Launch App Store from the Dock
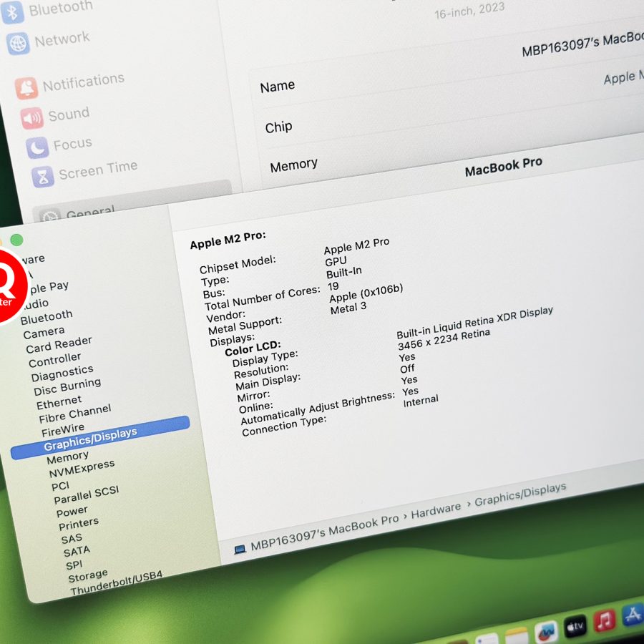The height and width of the screenshot is (644, 644). (x=633, y=615)
